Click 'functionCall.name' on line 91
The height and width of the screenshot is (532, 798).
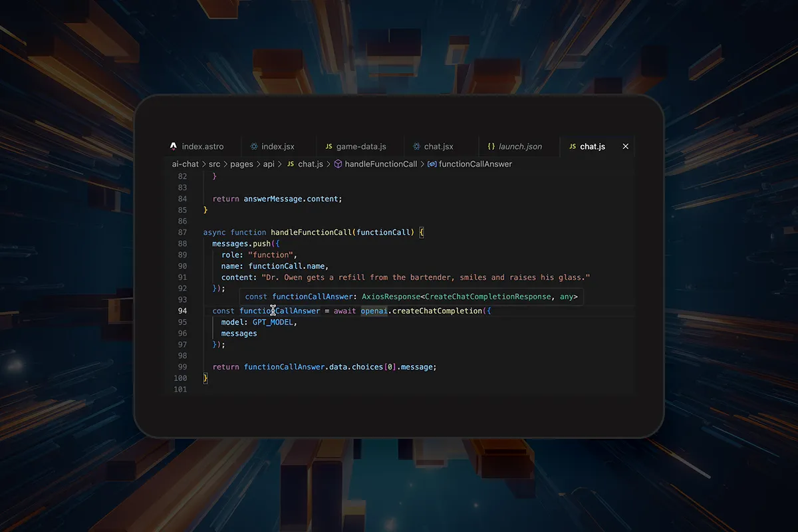pos(286,266)
